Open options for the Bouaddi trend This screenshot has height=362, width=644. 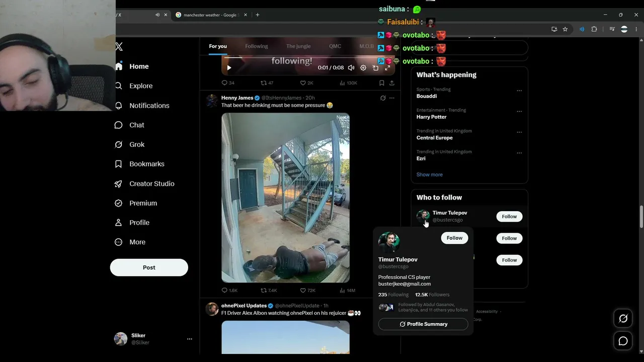click(519, 91)
